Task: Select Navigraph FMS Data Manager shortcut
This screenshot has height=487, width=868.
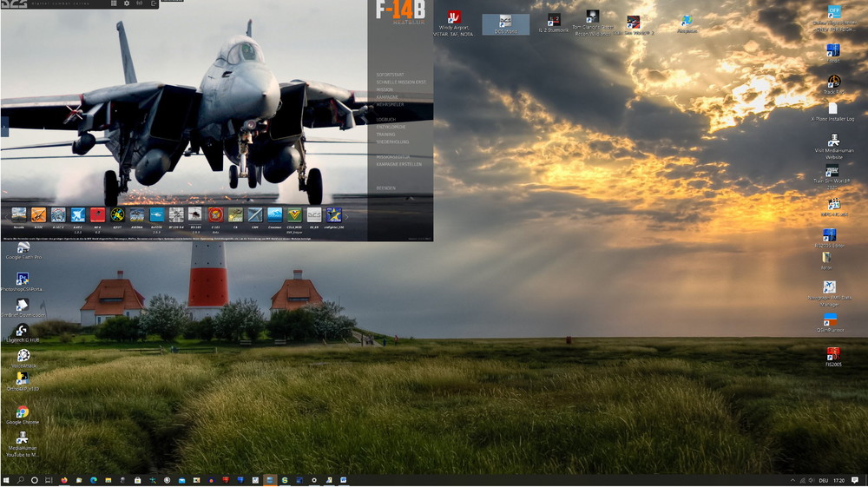Action: coord(829,293)
